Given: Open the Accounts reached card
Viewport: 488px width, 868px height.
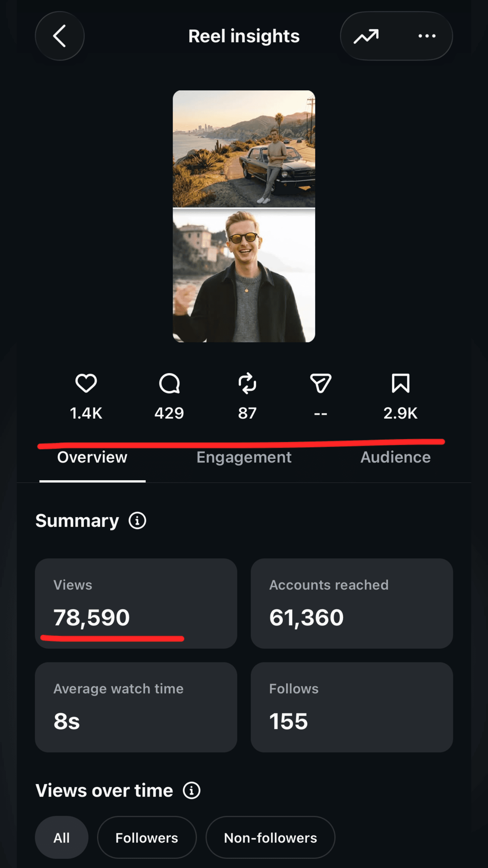Looking at the screenshot, I should pos(351,603).
